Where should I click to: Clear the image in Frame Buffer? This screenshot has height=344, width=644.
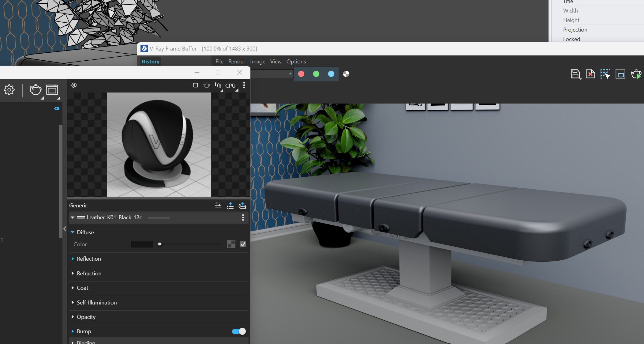pos(590,74)
